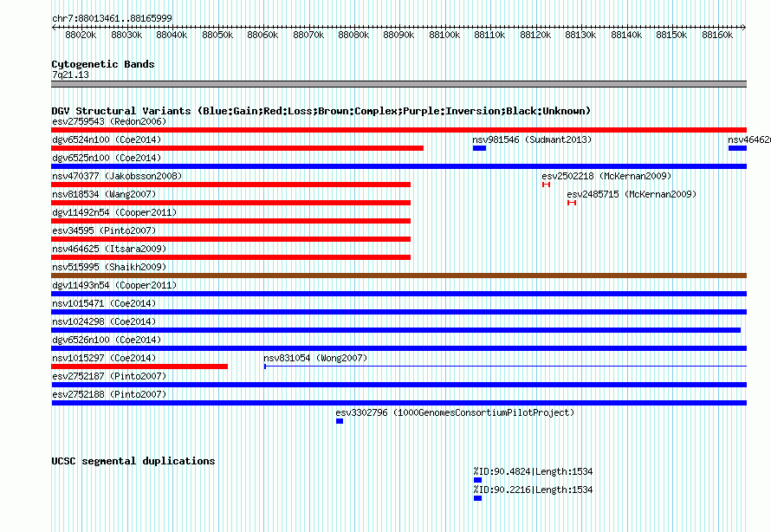Select the esv3302796 1000GenomesConsortiumPilotProject label
Viewport: 771px width, 532px height.
coord(455,412)
